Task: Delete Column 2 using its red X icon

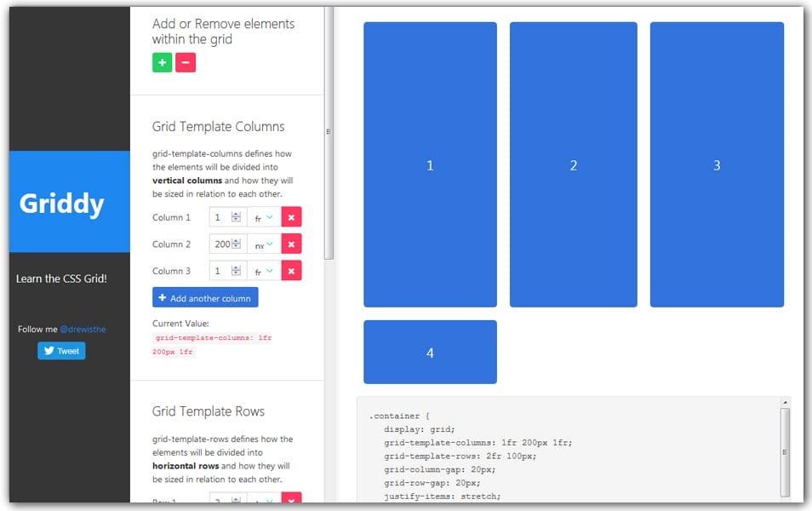Action: pos(290,244)
